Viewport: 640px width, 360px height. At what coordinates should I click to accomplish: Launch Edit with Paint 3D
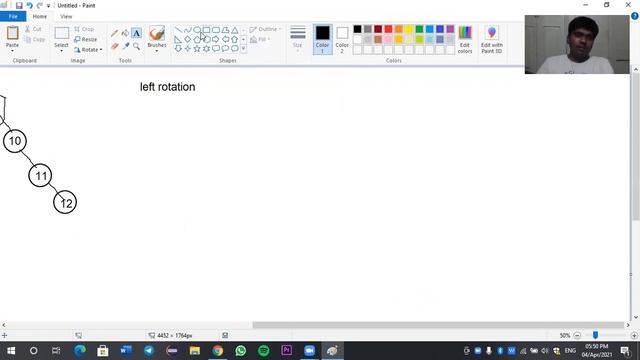click(x=491, y=40)
